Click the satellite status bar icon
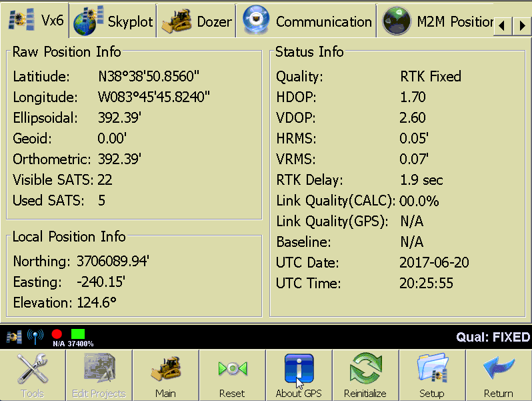The height and width of the screenshot is (401, 532). pyautogui.click(x=14, y=337)
